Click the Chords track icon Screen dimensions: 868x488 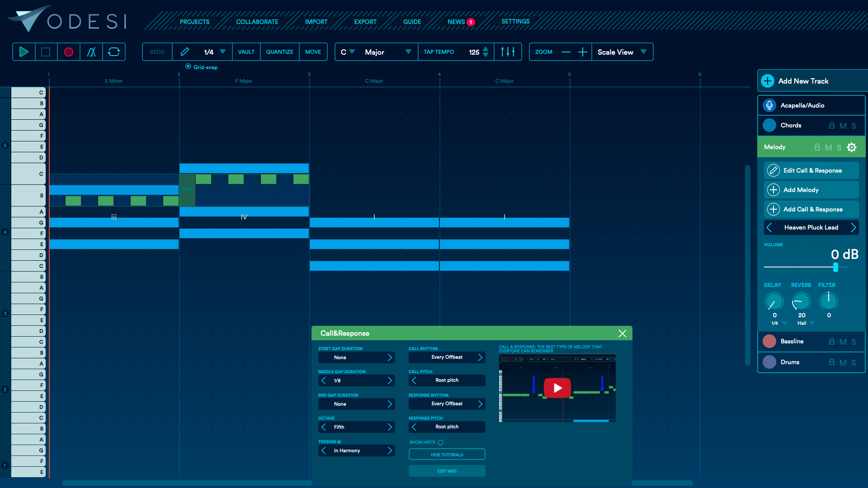[769, 125]
